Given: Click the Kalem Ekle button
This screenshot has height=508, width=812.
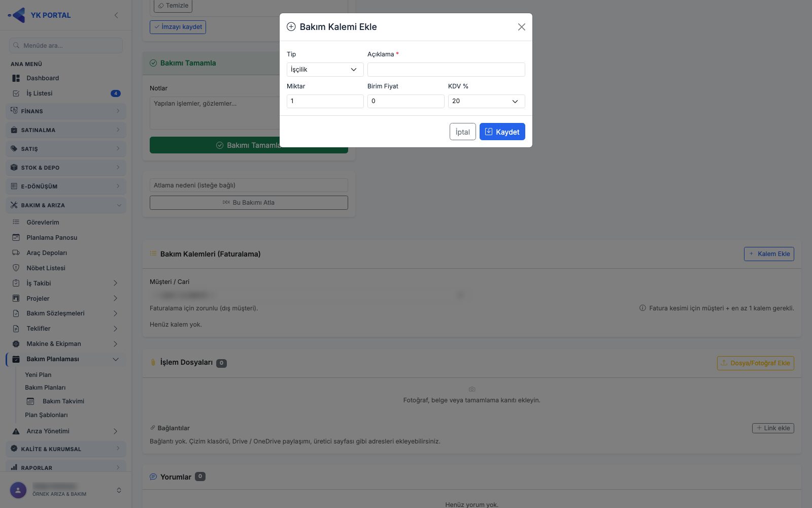Looking at the screenshot, I should 769,254.
